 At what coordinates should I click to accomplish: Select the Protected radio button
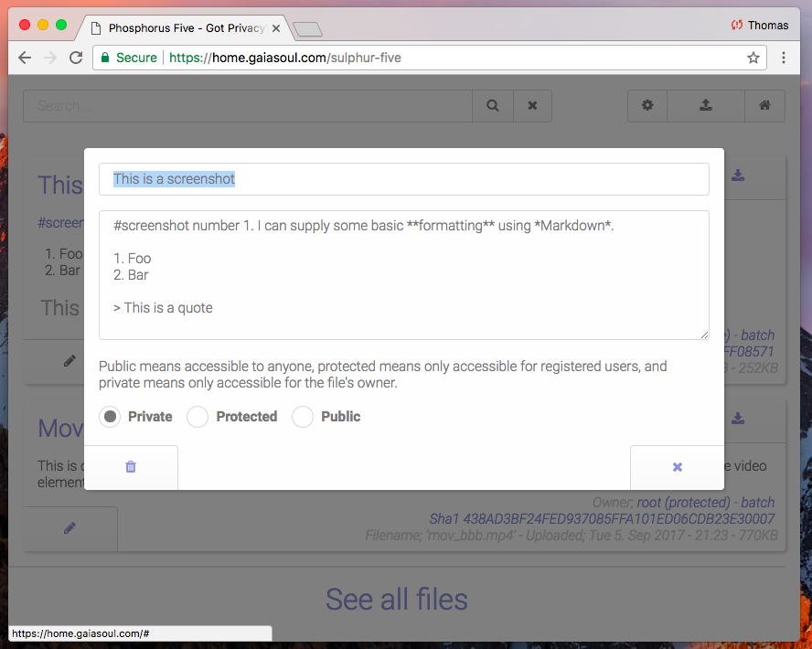(198, 416)
